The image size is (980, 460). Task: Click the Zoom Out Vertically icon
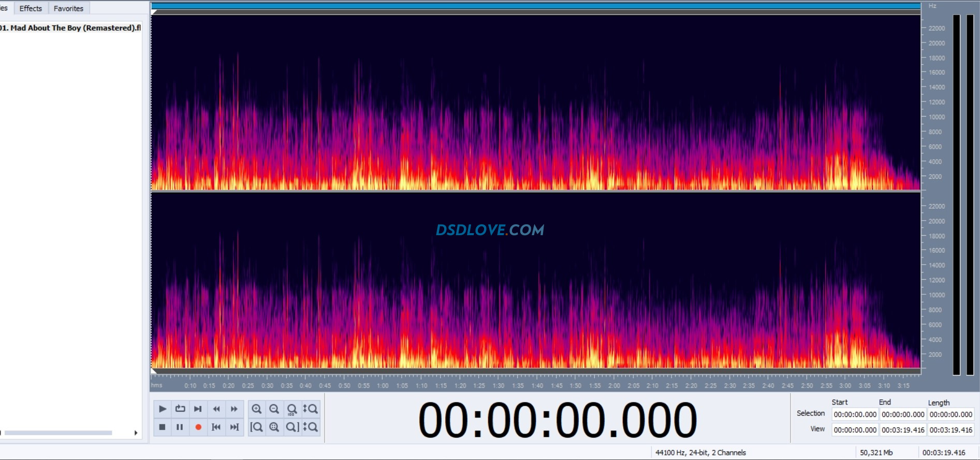(x=310, y=427)
